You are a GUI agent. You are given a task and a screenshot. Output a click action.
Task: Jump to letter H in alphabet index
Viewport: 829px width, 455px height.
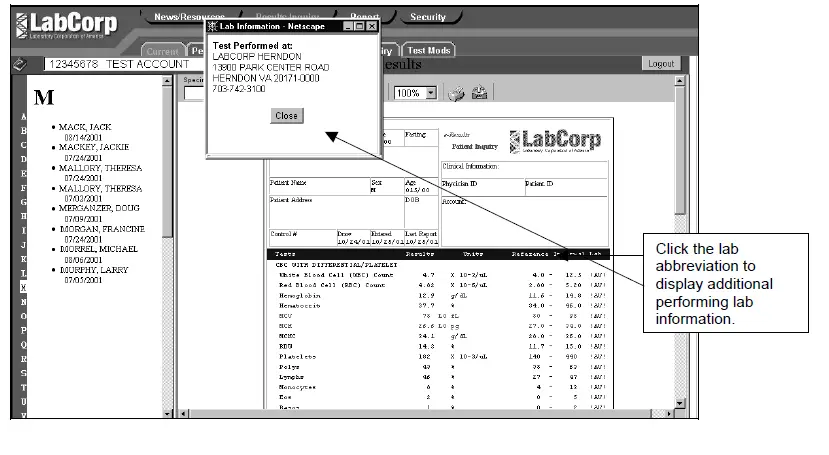click(23, 216)
